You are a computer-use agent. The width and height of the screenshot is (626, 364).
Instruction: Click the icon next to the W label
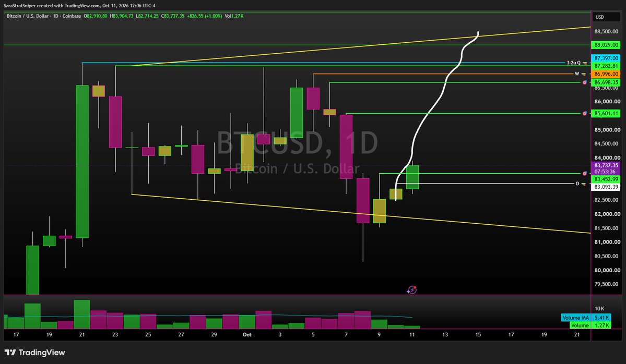pyautogui.click(x=583, y=74)
